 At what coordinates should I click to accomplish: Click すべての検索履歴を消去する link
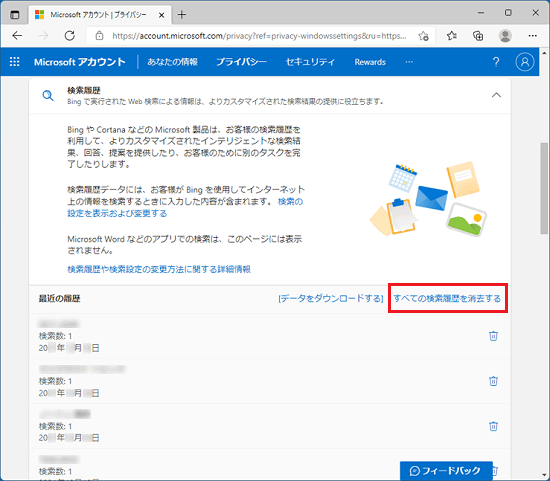pyautogui.click(x=447, y=299)
